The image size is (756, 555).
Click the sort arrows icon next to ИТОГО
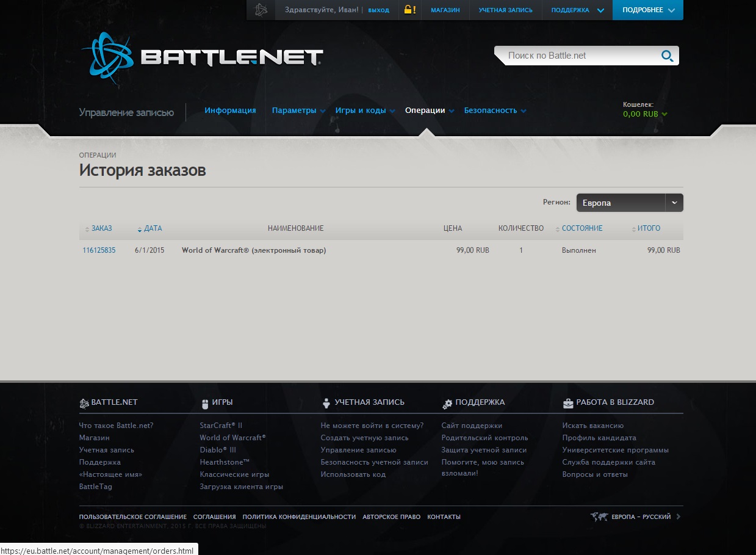click(x=633, y=229)
